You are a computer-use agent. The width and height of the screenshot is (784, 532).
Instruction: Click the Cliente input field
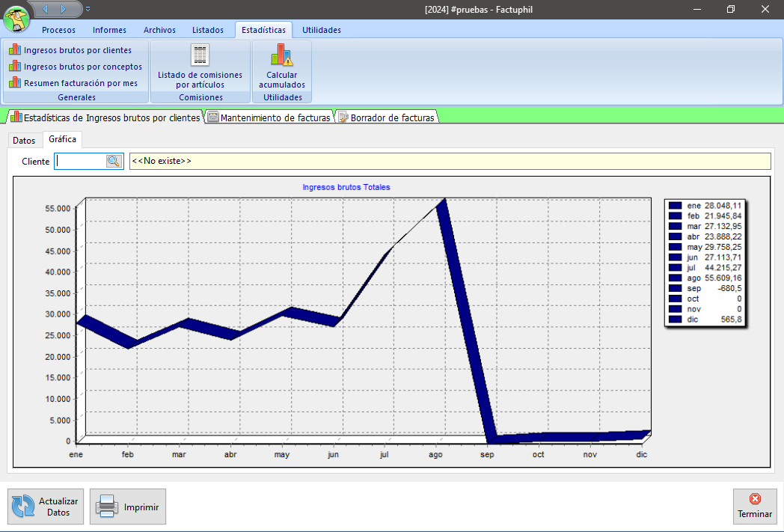click(x=81, y=161)
